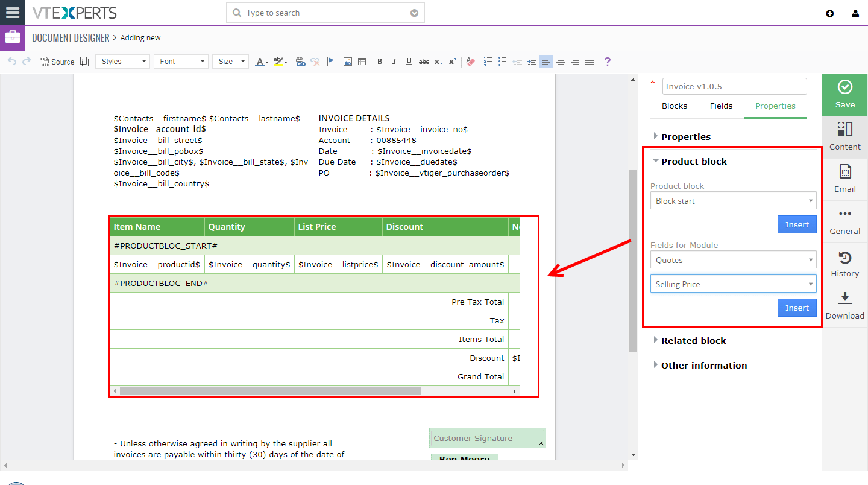Switch to the Email panel

click(844, 178)
